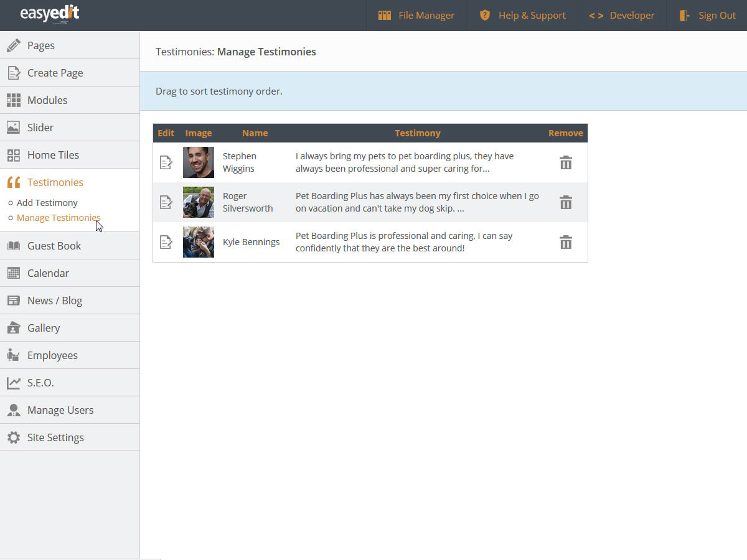The height and width of the screenshot is (560, 747).
Task: Select Roger Silversworth's photo thumbnail
Action: (199, 202)
